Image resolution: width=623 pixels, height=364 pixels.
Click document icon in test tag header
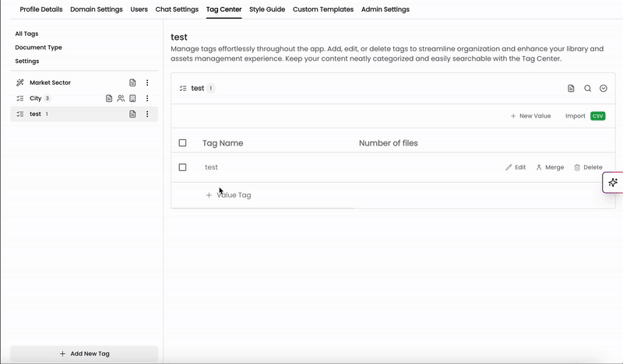click(x=571, y=89)
